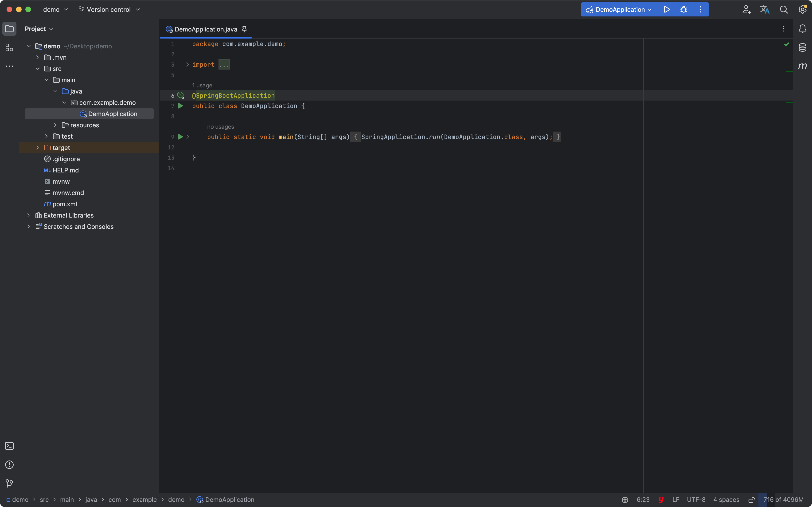Click the memory indicator 716 of 4096M
The width and height of the screenshot is (812, 507).
click(x=783, y=500)
